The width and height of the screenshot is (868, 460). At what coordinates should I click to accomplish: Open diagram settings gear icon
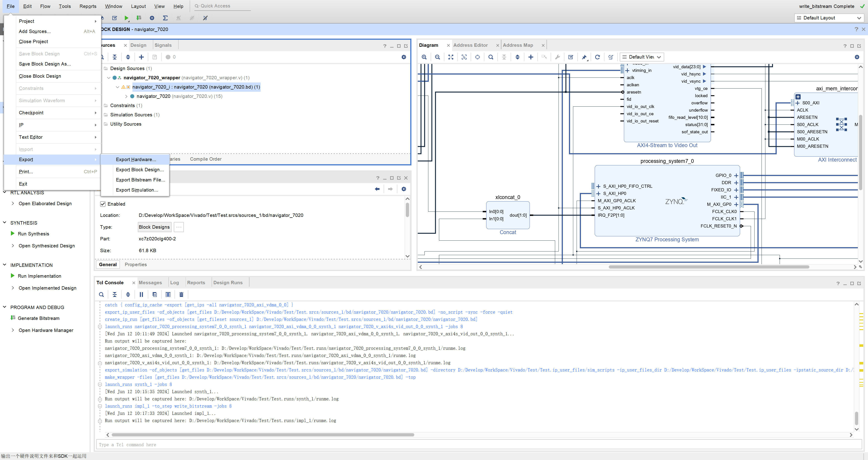click(x=857, y=57)
